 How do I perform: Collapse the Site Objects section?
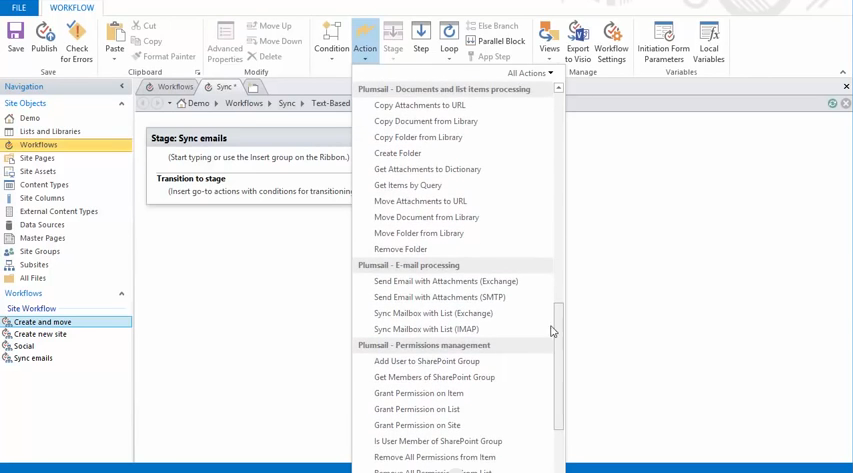point(121,103)
